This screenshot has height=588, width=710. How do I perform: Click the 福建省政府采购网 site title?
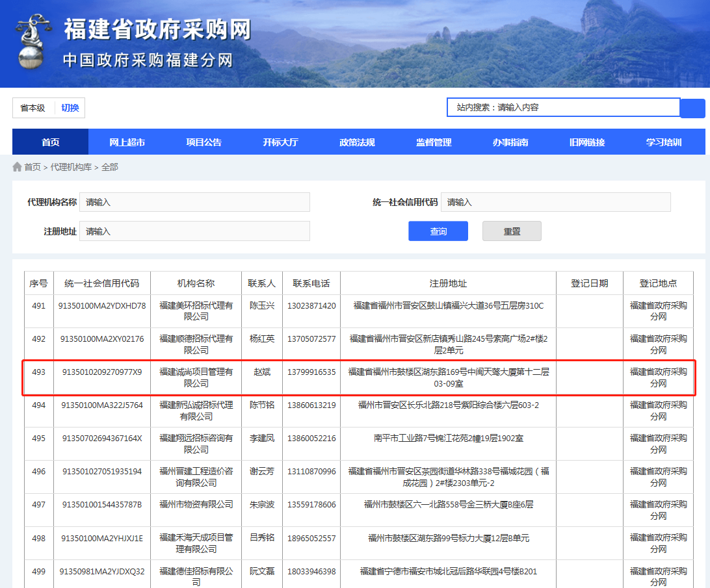click(x=157, y=29)
